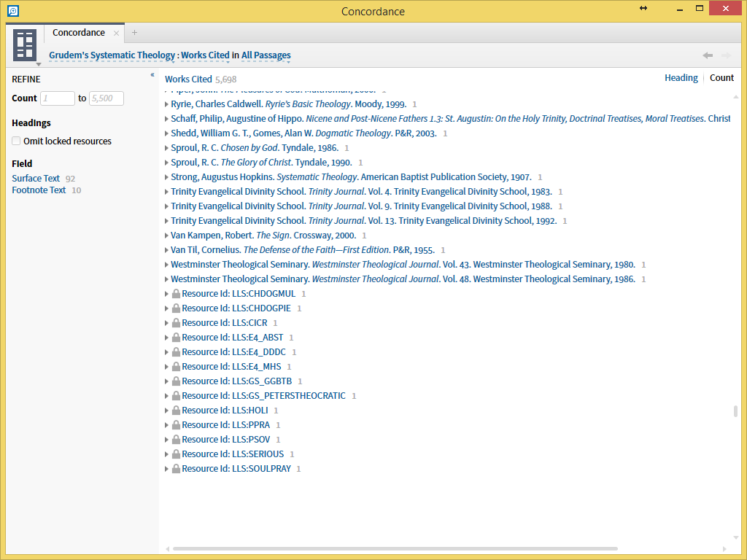
Task: Click the vertical scrollbar thumb
Action: 735,411
